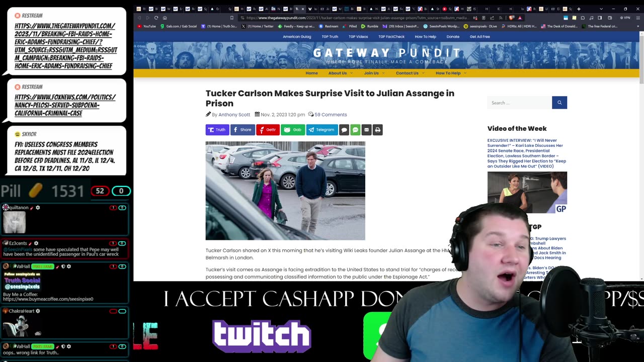The height and width of the screenshot is (362, 644).
Task: Click the browser reload button
Action: (156, 18)
